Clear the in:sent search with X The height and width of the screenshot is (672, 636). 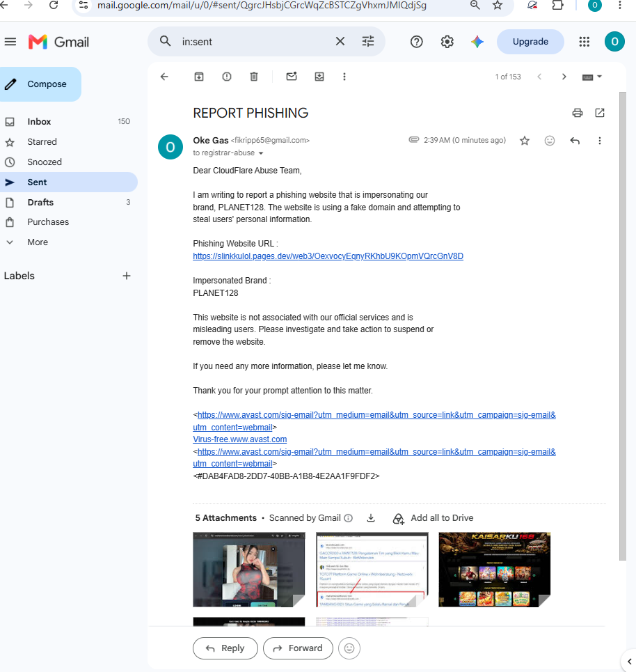pyautogui.click(x=340, y=41)
